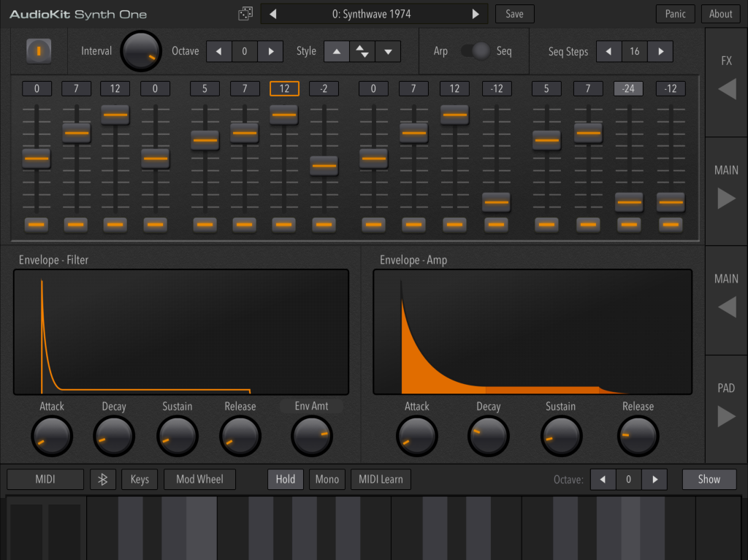Decrease the arpeggiator Octave value

point(219,51)
